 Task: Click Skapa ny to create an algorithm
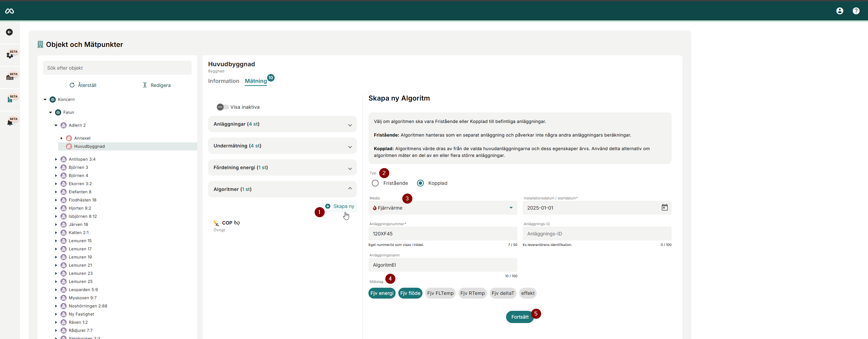point(340,206)
